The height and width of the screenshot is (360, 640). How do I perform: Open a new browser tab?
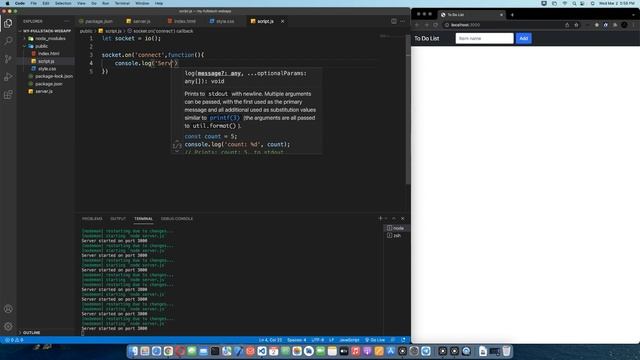click(x=512, y=15)
